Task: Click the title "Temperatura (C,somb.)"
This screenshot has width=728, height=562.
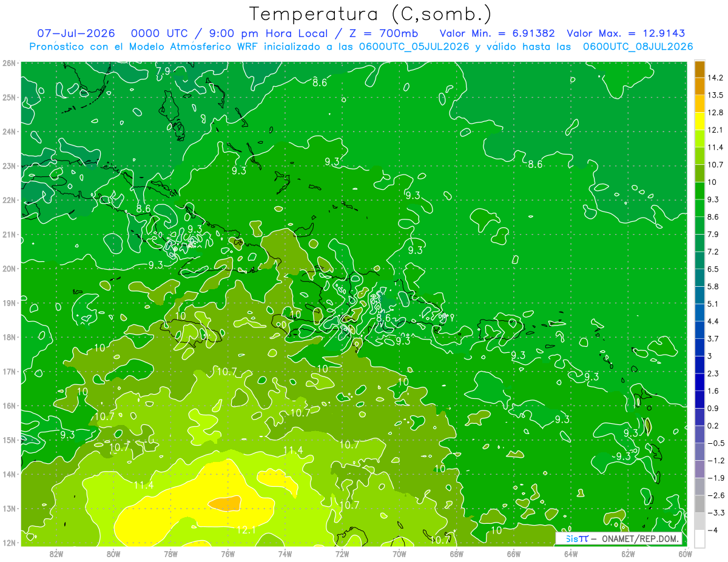Action: pos(370,14)
